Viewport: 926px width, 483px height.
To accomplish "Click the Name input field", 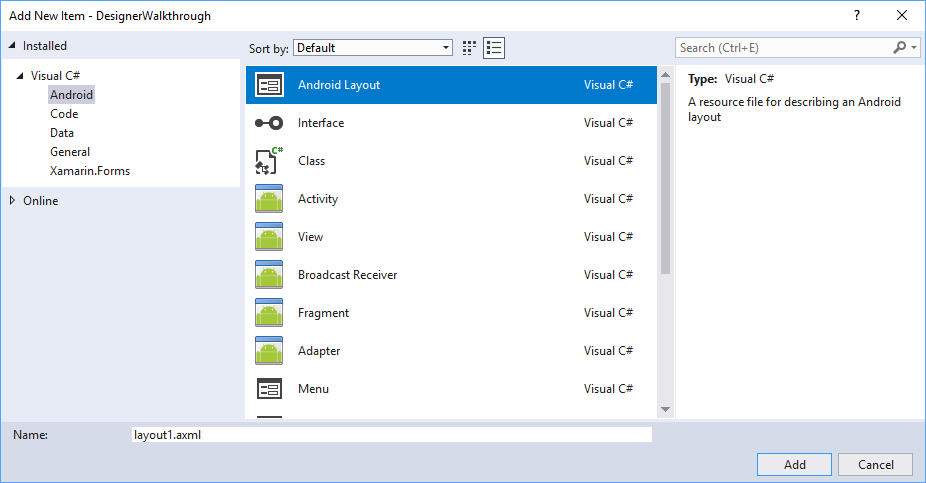I will (x=391, y=435).
